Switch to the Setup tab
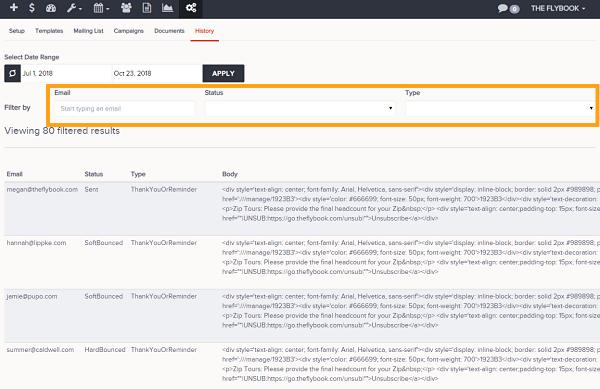The height and width of the screenshot is (389, 600). tap(17, 31)
